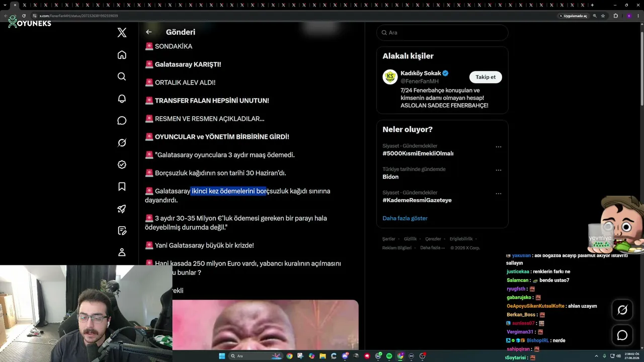Open the Reklam Bilgileri footer link

397,248
